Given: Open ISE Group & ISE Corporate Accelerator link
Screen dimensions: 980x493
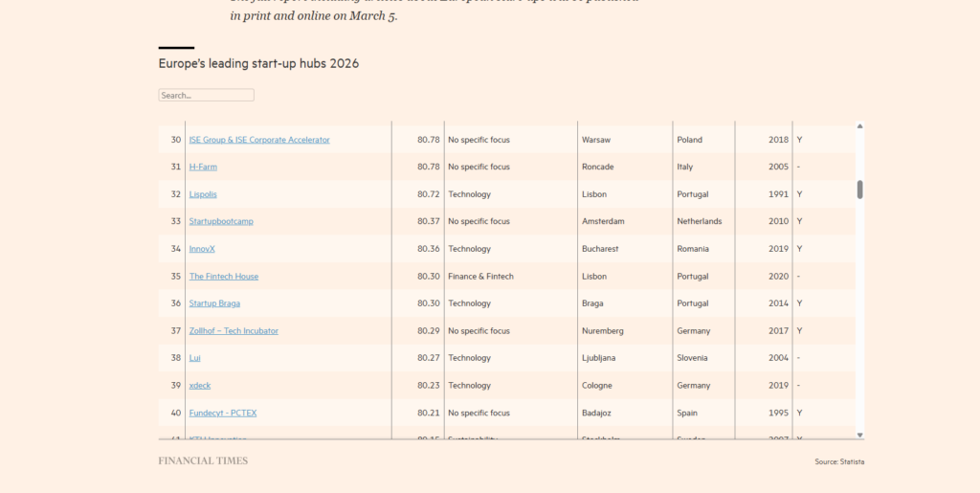Looking at the screenshot, I should click(x=259, y=140).
